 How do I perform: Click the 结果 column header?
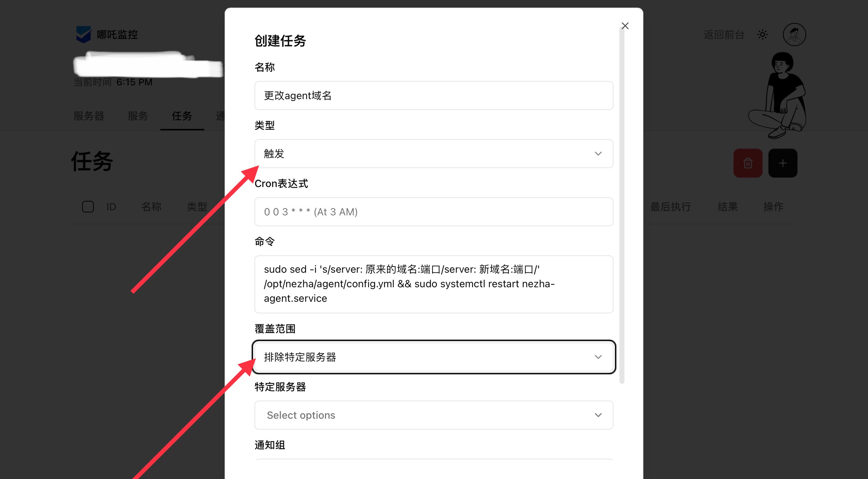(728, 207)
